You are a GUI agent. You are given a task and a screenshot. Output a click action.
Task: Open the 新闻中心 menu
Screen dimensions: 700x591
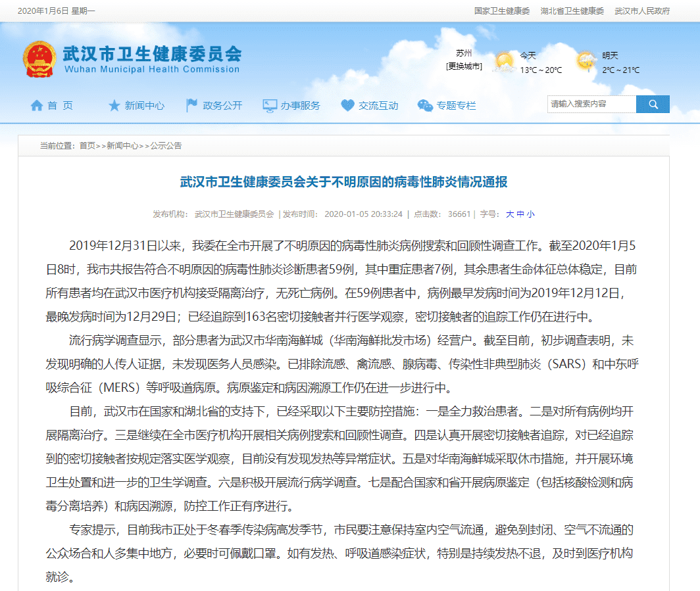pyautogui.click(x=145, y=106)
